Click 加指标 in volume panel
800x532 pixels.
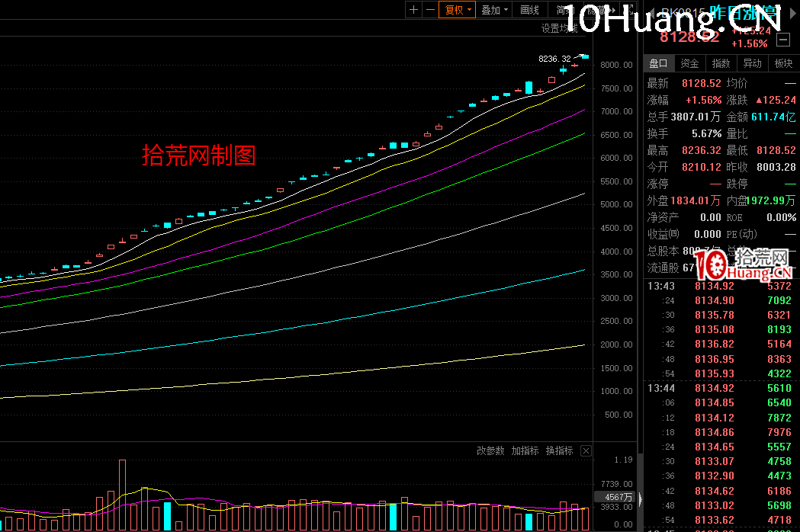pos(525,450)
